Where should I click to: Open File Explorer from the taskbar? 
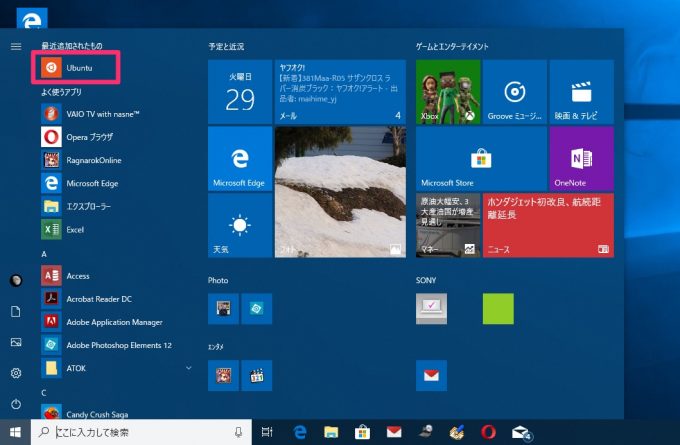coord(331,432)
